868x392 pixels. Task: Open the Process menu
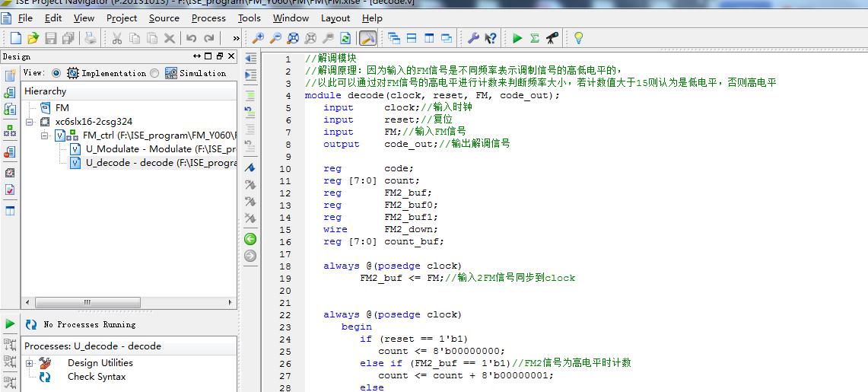click(208, 18)
